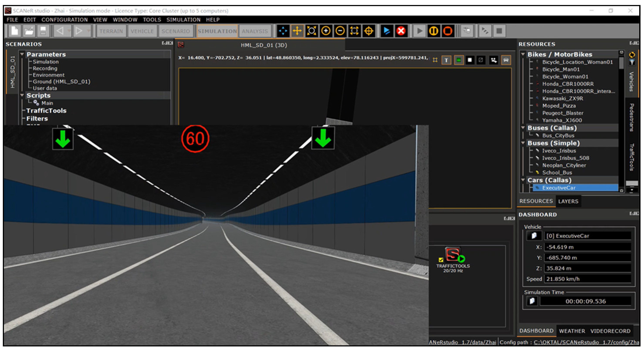Toggle the T text display button
The image size is (644, 351).
click(x=446, y=60)
